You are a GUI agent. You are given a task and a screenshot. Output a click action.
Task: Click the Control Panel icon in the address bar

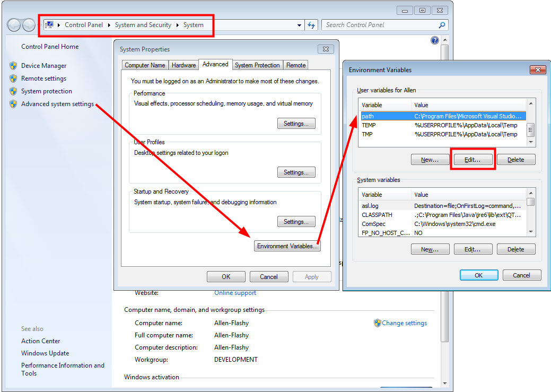50,24
